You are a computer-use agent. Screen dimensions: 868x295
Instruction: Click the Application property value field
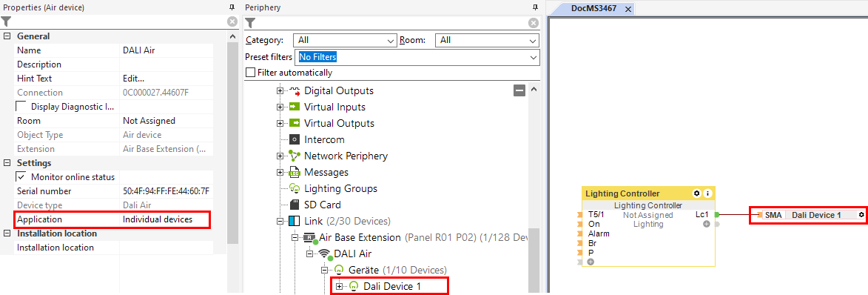pos(166,219)
